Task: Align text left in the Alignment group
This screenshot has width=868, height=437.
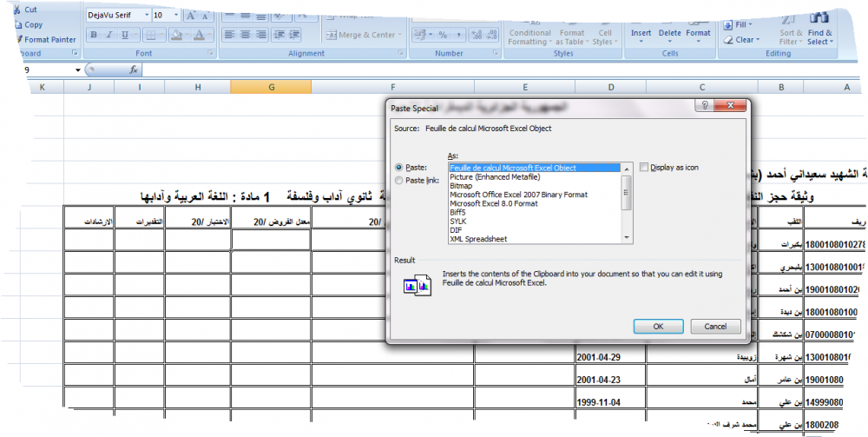Action: (x=229, y=35)
